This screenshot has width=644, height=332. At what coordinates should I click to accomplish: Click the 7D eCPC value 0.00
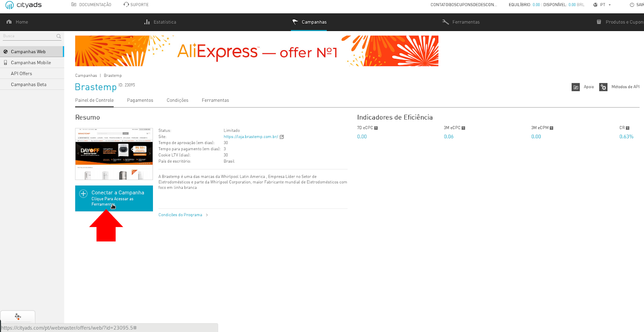(362, 137)
